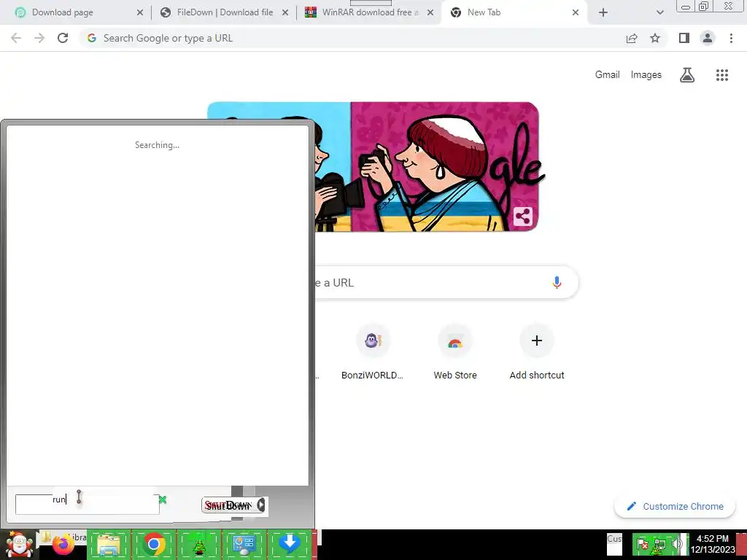Click the Show desktop strip

click(x=742, y=545)
